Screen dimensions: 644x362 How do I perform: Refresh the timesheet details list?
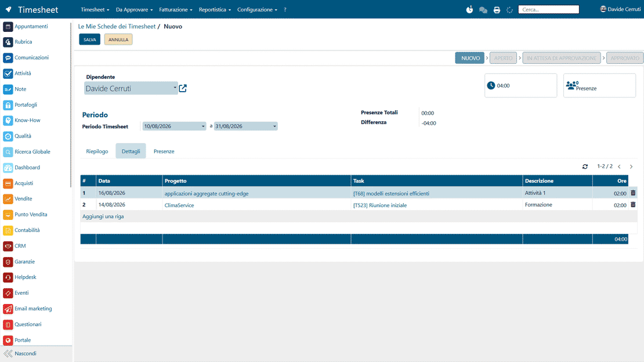[x=585, y=166]
